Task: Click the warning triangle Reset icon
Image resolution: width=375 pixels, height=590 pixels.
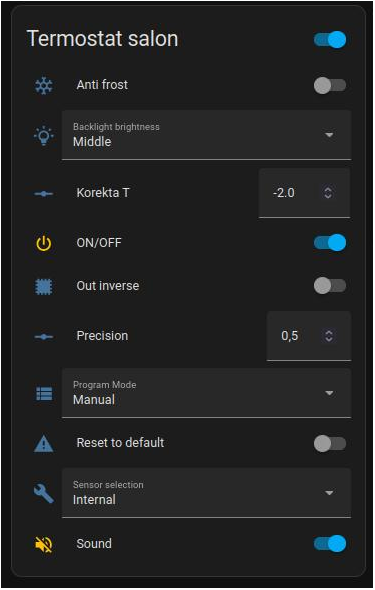Action: (x=44, y=444)
